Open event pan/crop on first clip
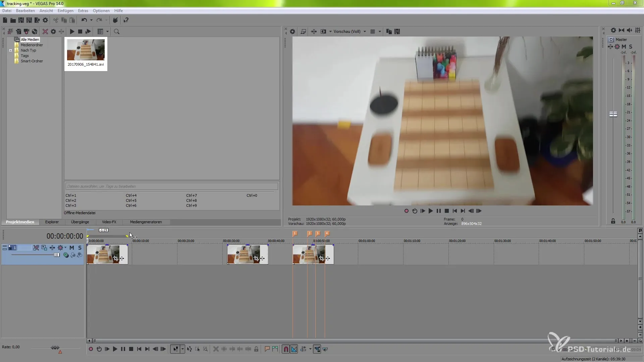644x362 pixels. pos(116,258)
